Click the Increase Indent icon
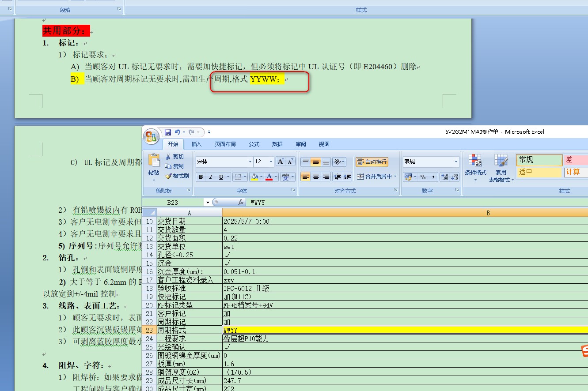The height and width of the screenshot is (391, 588). coord(348,177)
